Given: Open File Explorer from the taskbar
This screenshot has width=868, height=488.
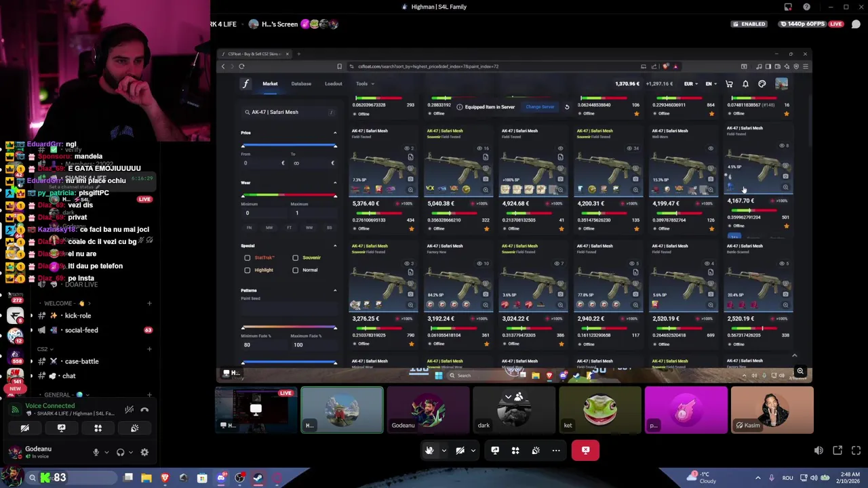Looking at the screenshot, I should point(146,478).
